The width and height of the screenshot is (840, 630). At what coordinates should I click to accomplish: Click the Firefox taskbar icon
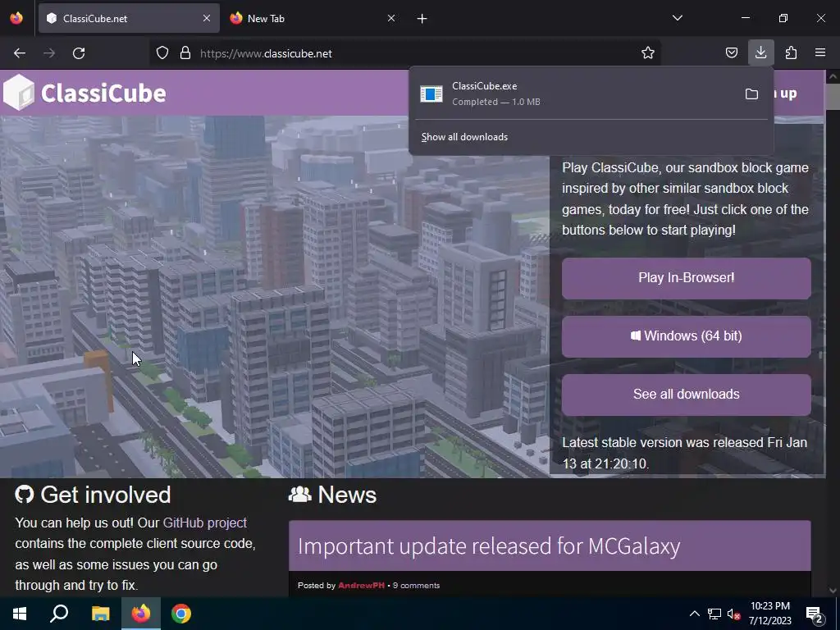141,614
